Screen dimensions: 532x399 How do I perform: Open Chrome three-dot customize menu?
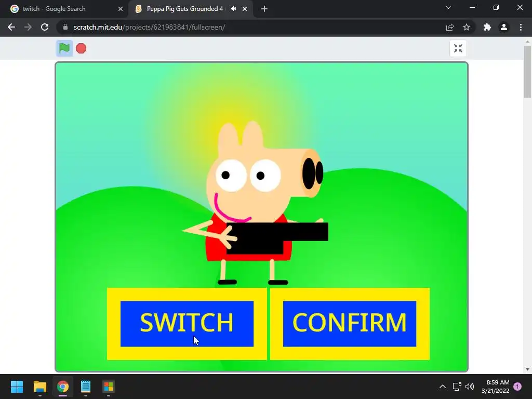(x=521, y=27)
